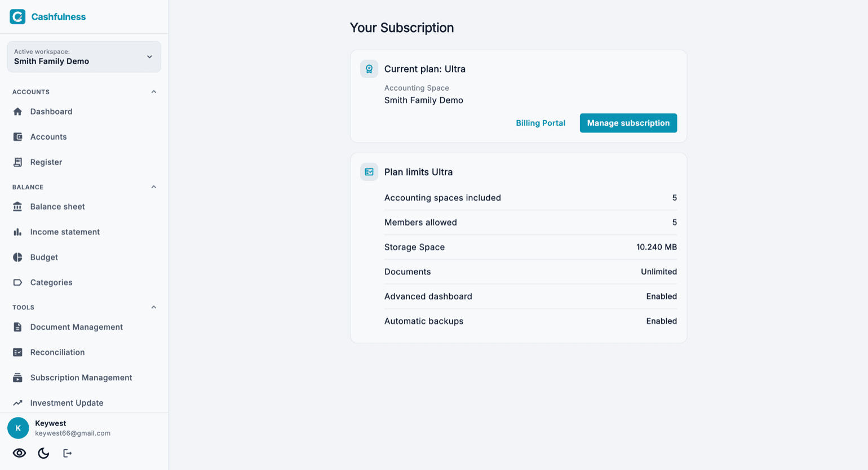Open the Billing Portal link
The image size is (868, 470).
pyautogui.click(x=541, y=123)
